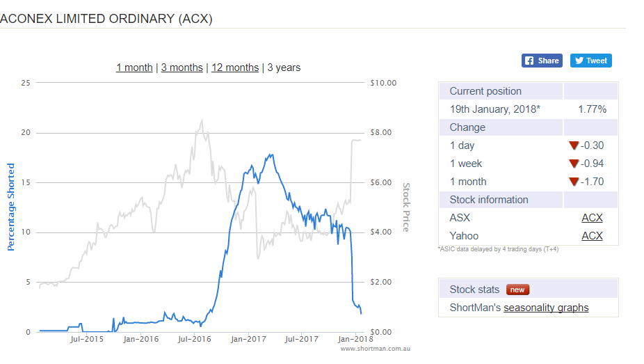The height and width of the screenshot is (364, 644).
Task: Open ShortMan's seasonality graphs link
Action: (x=546, y=308)
